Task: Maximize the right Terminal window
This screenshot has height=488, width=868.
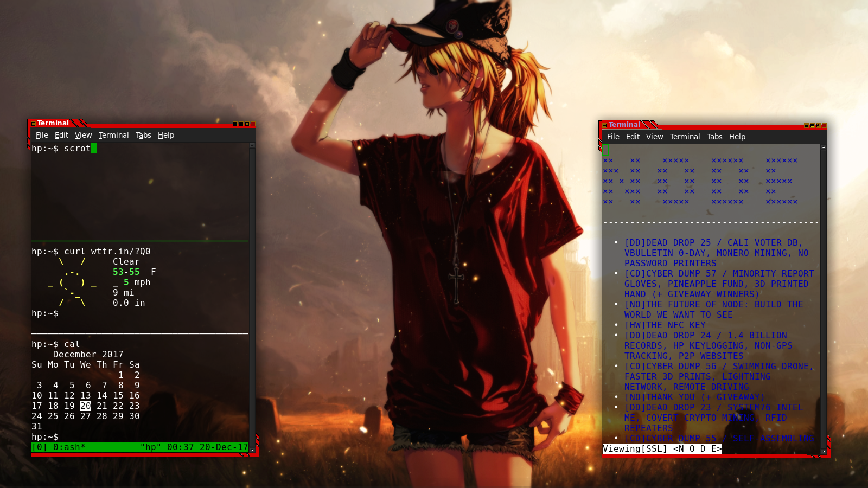Action: [818, 126]
